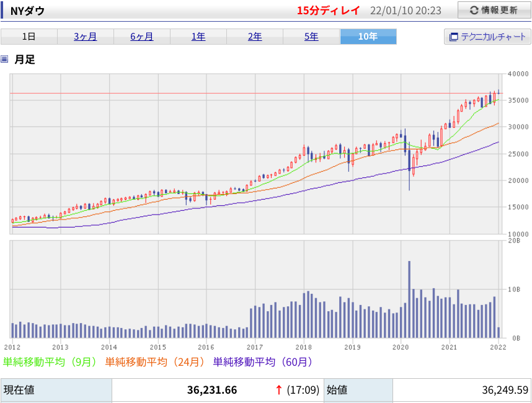Image resolution: width=532 pixels, height=403 pixels.
Task: Click the NYダウ heading text
Action: pos(27,11)
